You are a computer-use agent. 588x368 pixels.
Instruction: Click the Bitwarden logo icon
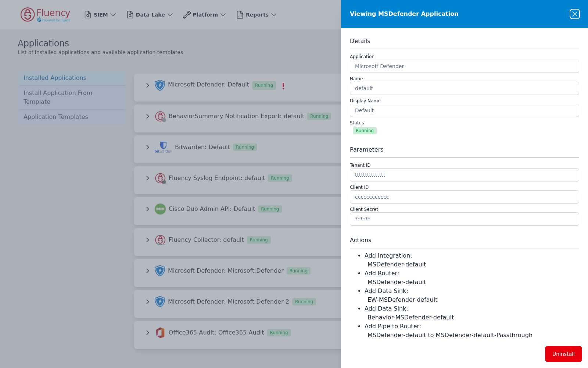(x=163, y=147)
